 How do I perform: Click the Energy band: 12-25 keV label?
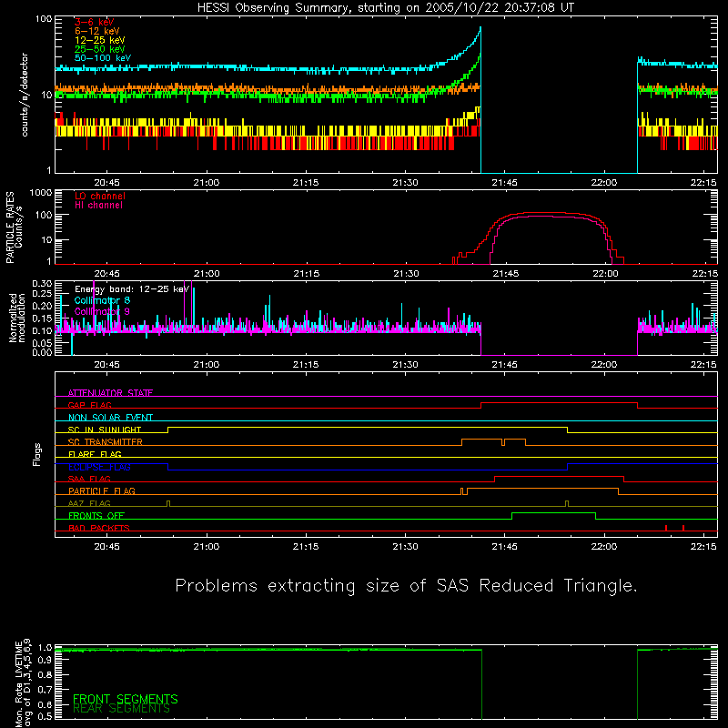coord(132,289)
